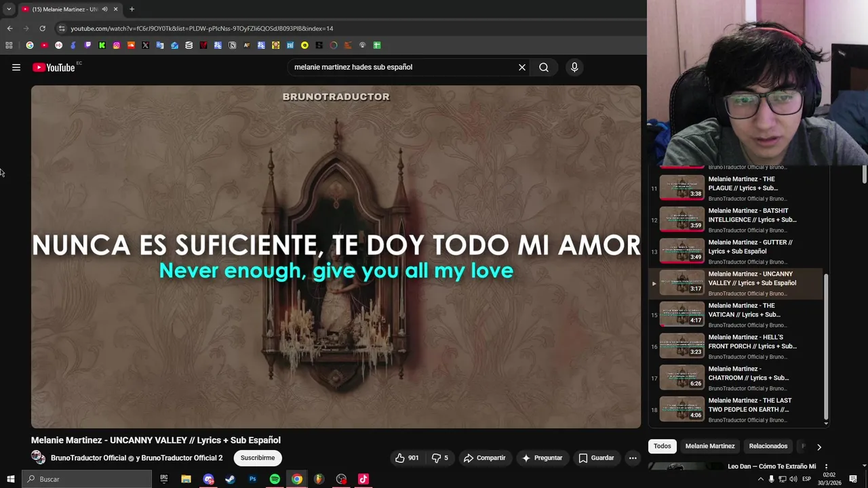Open the Kick bookmark

tap(102, 45)
